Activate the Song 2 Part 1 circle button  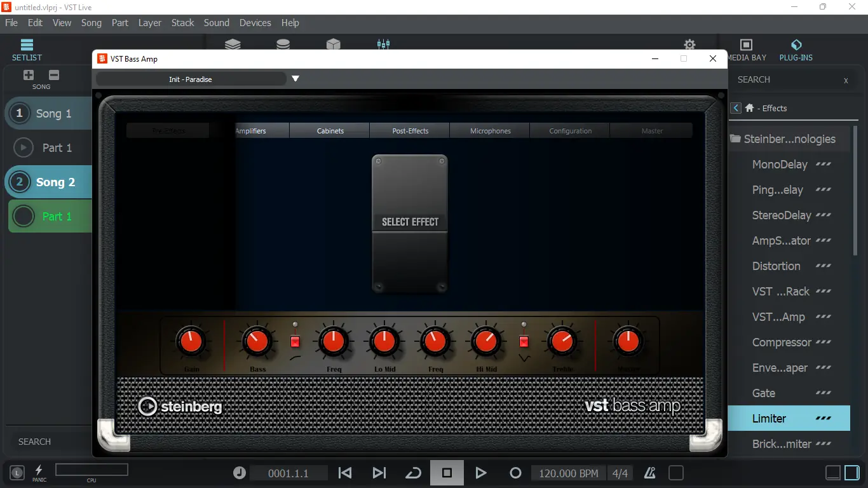pyautogui.click(x=24, y=216)
